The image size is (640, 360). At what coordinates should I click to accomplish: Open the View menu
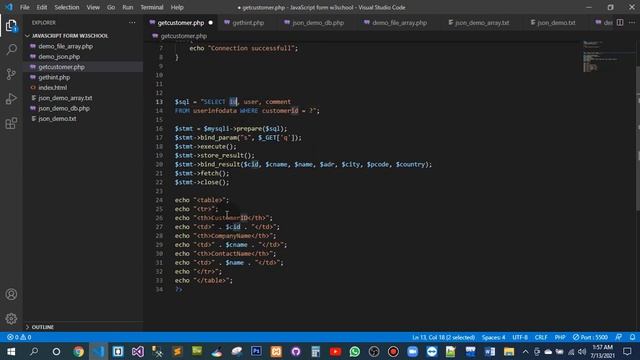click(x=93, y=7)
